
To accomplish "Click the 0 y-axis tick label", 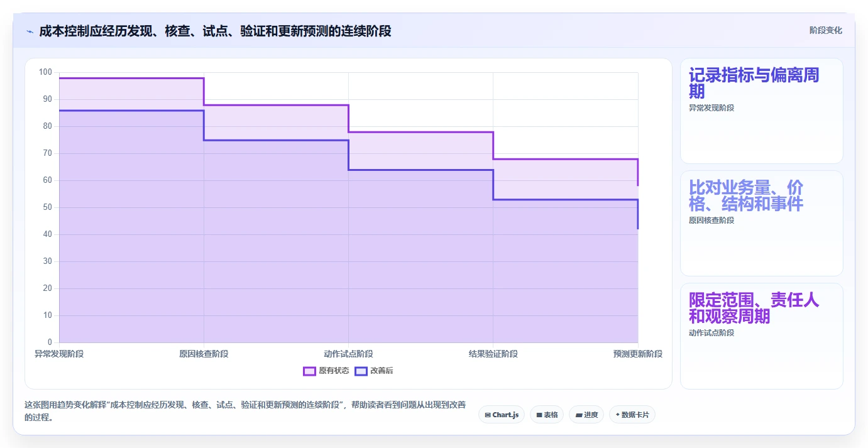I will [50, 342].
